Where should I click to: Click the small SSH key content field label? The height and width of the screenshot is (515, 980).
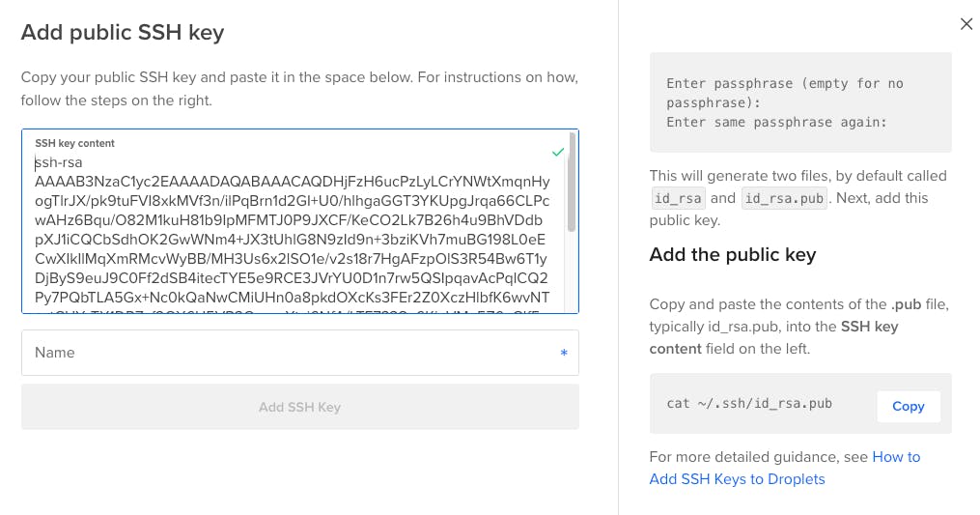(74, 143)
